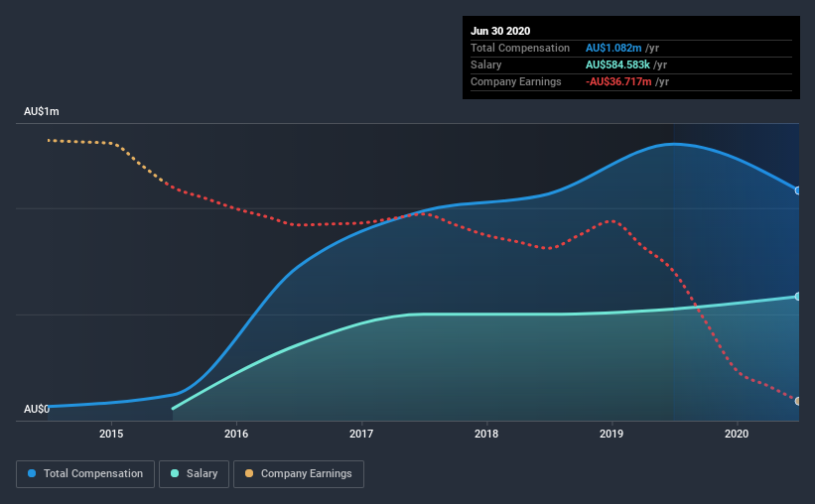Screen dimensions: 815x504
Task: Click the Company Earnings label in tooltip
Action: (x=515, y=81)
